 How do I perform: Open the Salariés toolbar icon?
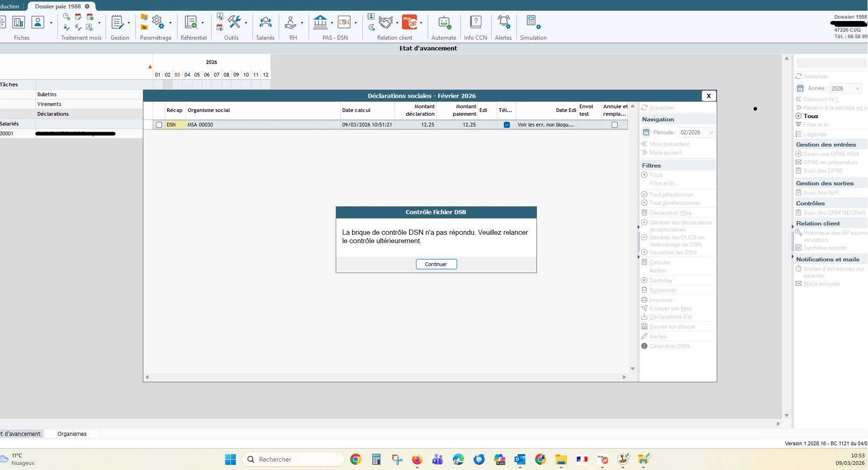[x=265, y=22]
